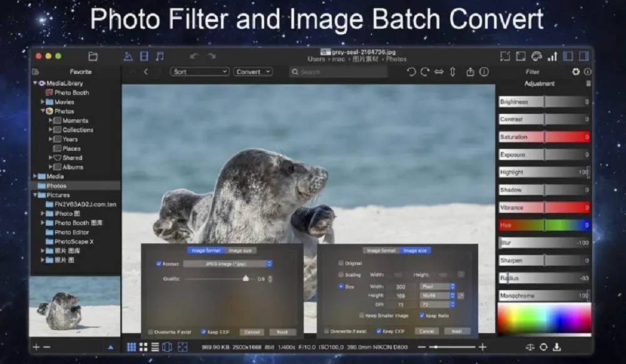Rotate image clockwise with the toolbar icon

pyautogui.click(x=424, y=72)
